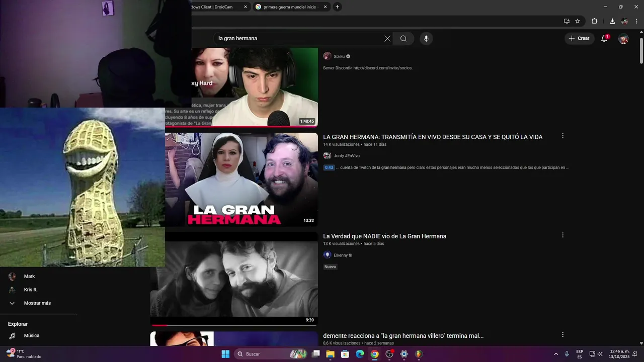
Task: Open a new browser tab with the plus button
Action: pyautogui.click(x=337, y=7)
